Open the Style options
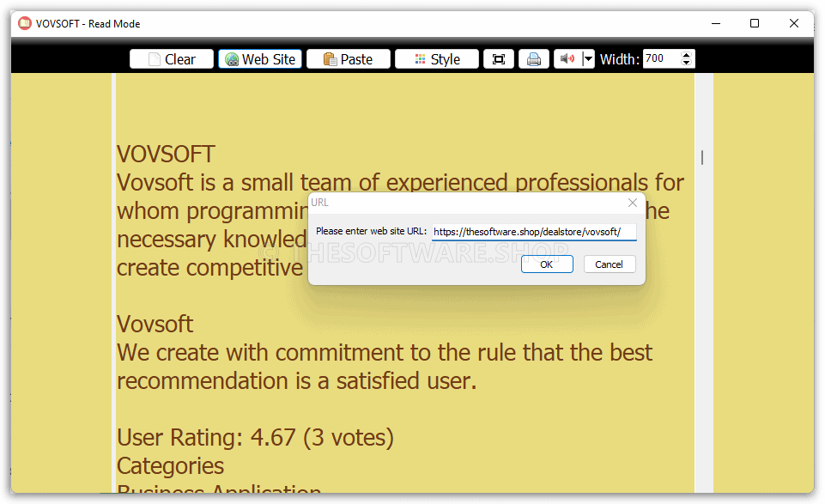The image size is (825, 504). click(437, 59)
